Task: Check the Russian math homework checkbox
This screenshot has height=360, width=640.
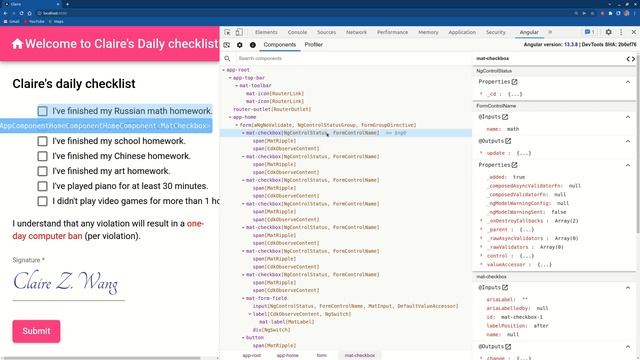Action: coord(42,111)
